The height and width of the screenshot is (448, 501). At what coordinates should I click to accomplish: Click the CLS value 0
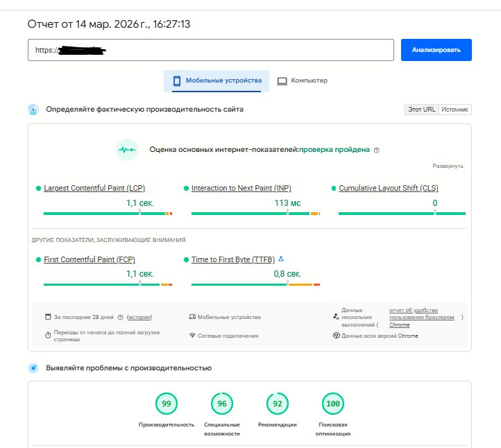click(x=435, y=203)
